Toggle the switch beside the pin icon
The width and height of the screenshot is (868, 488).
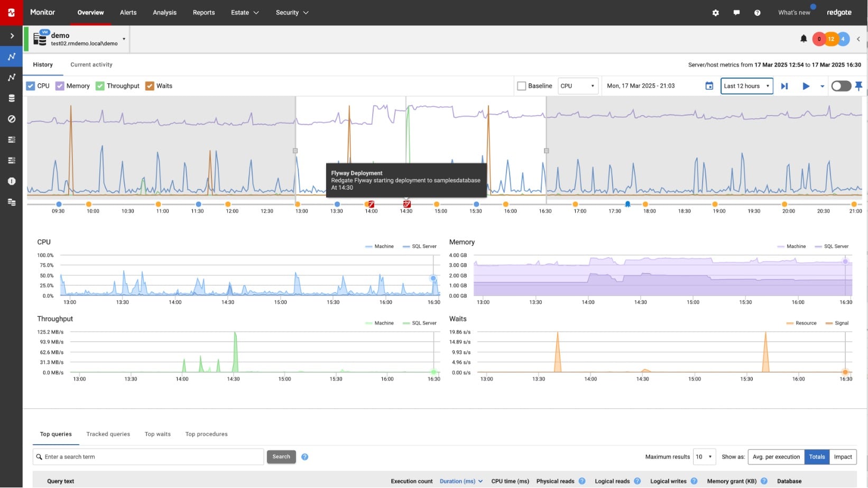pos(841,86)
